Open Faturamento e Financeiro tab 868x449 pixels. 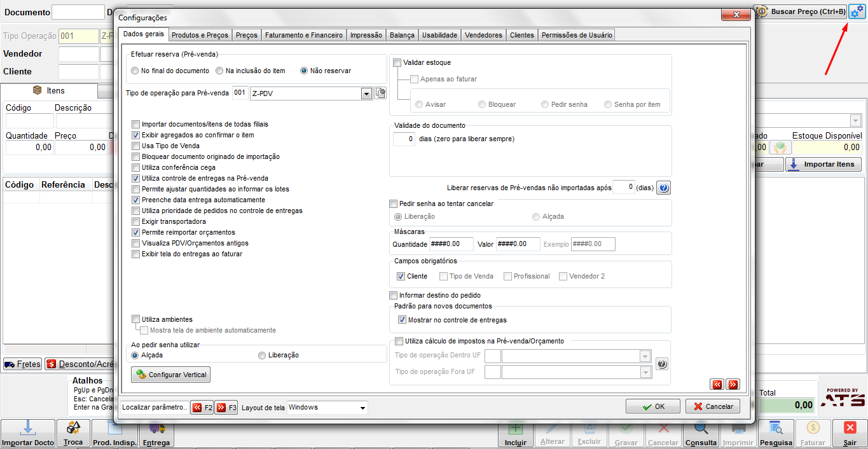point(304,36)
